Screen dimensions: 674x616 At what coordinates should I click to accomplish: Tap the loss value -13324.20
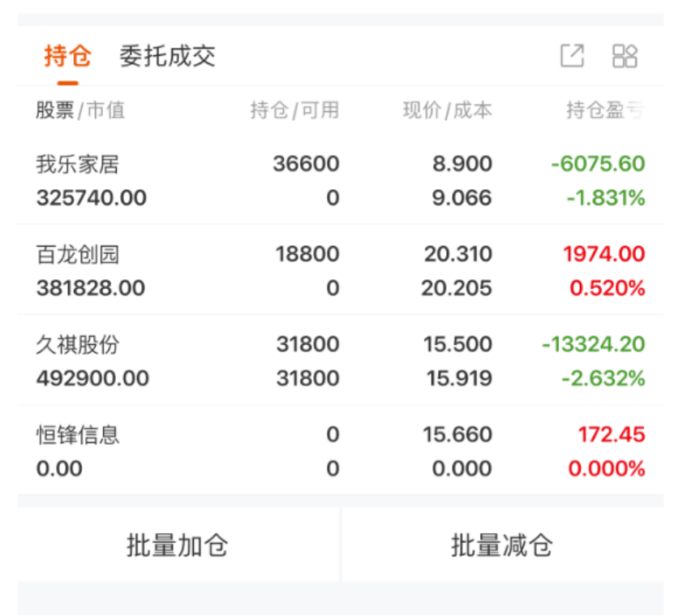(594, 344)
